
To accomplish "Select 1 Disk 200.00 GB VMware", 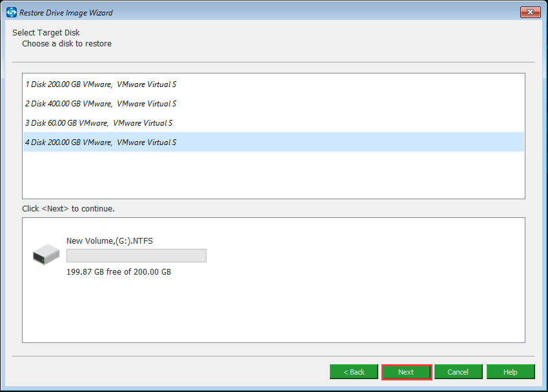I will click(x=274, y=84).
